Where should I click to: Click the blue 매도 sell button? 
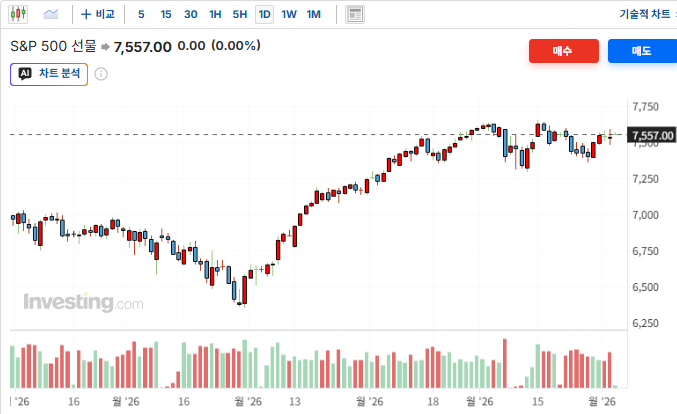point(642,51)
